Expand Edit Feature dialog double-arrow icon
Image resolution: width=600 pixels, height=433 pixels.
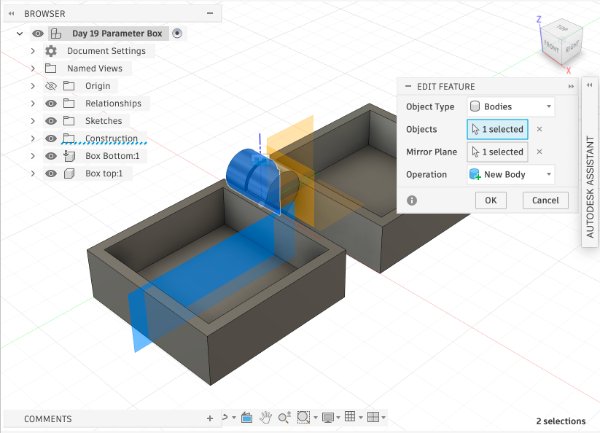click(x=571, y=86)
